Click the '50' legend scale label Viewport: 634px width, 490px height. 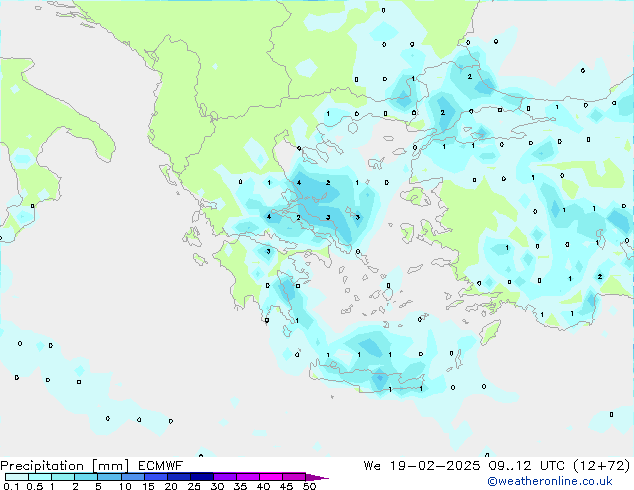click(309, 486)
